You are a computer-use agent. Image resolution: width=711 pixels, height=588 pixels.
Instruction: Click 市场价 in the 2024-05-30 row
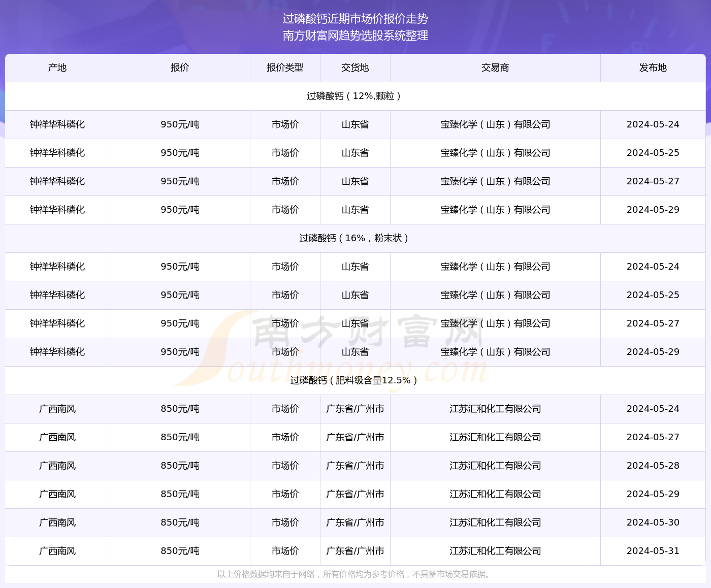[x=285, y=522]
